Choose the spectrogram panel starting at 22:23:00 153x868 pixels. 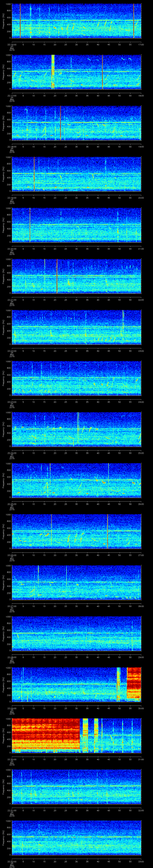click(76, 378)
